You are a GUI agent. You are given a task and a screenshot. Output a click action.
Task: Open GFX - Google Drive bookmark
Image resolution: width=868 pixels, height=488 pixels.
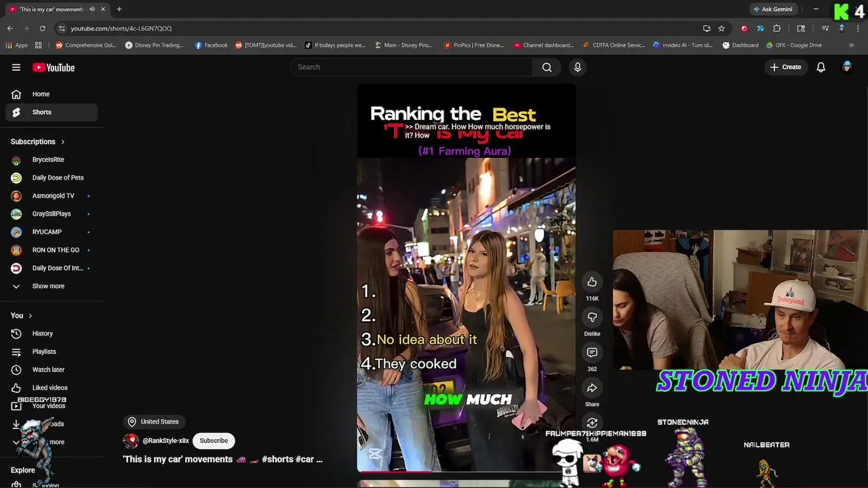793,45
